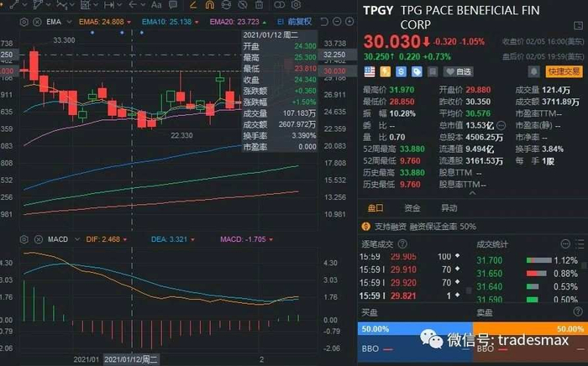Viewport: 588px width, 366px height.
Task: Select the trend line drawing tool
Action: [14, 4]
